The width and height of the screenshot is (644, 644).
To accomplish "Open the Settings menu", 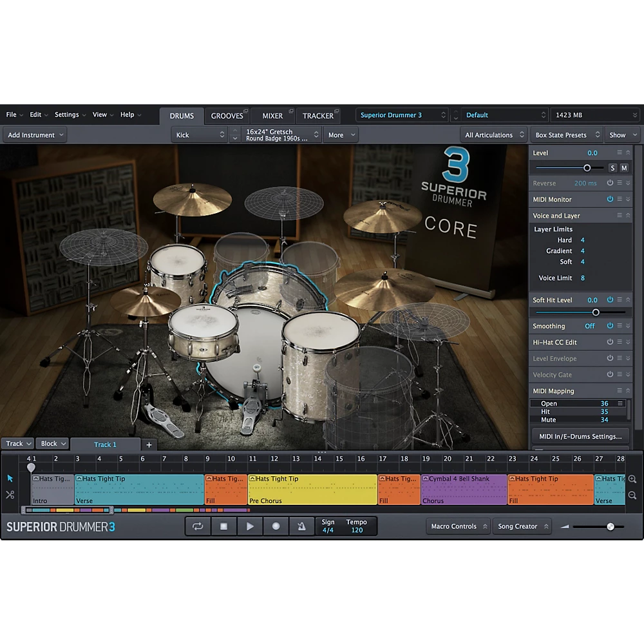I will click(66, 114).
